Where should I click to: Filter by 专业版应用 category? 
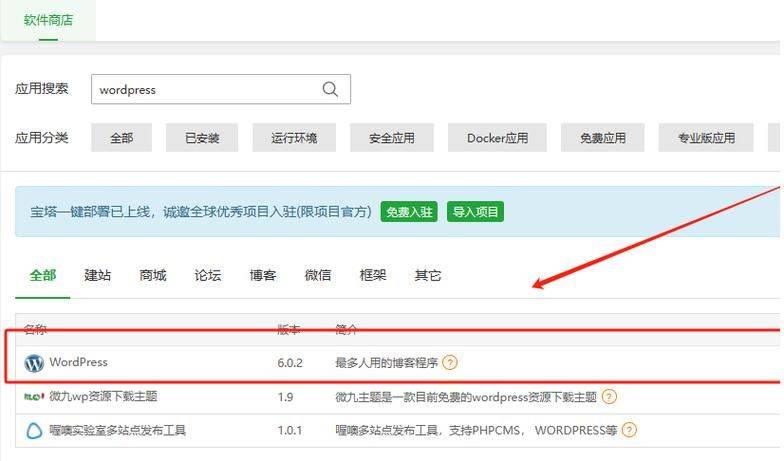[x=706, y=138]
